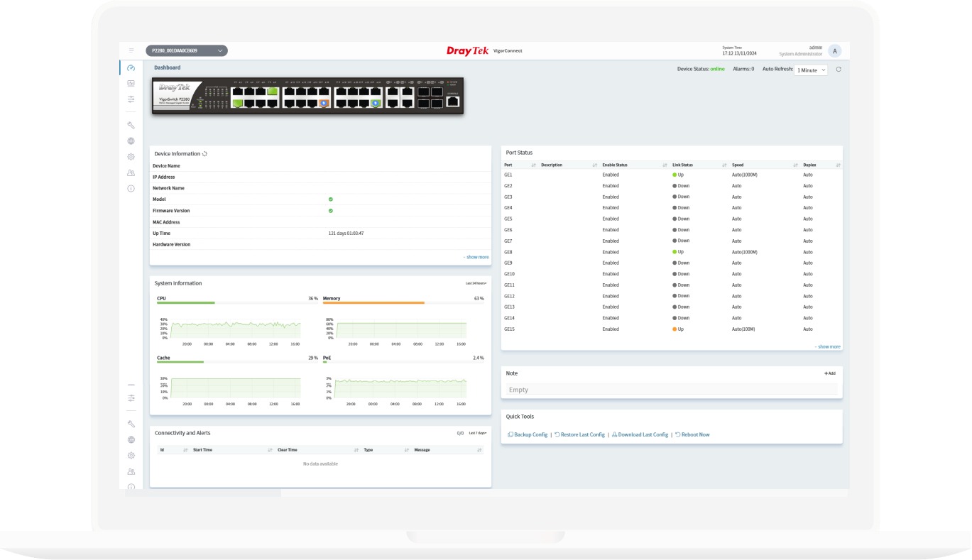Open 'Last 24 hours' range in System Information
The width and height of the screenshot is (972, 560).
[476, 283]
